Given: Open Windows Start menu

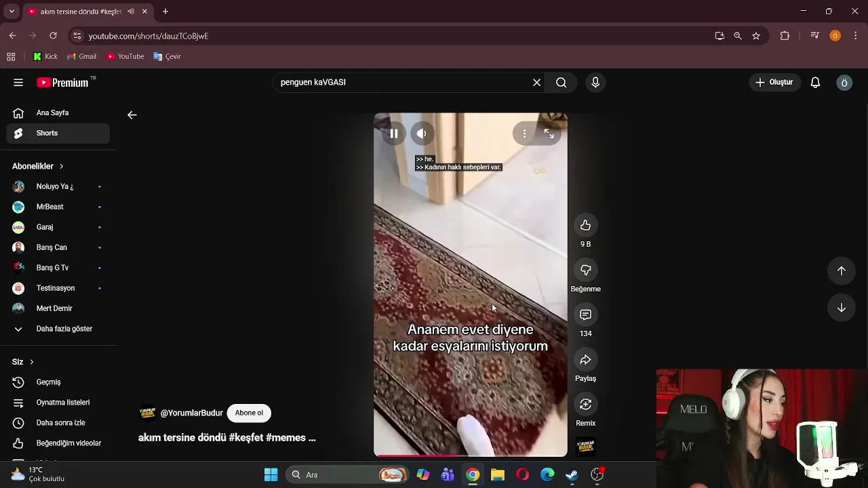Looking at the screenshot, I should pyautogui.click(x=271, y=475).
